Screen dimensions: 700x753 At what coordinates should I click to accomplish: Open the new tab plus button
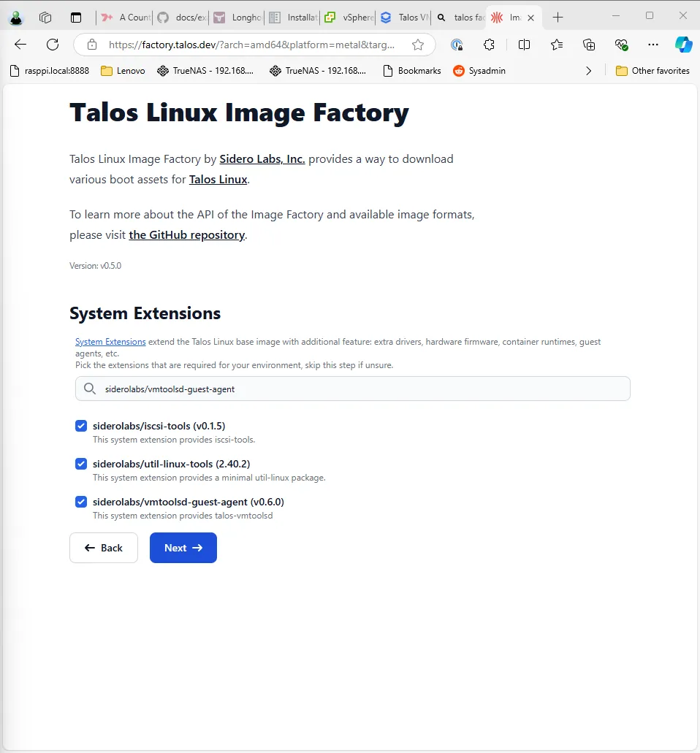(x=558, y=17)
